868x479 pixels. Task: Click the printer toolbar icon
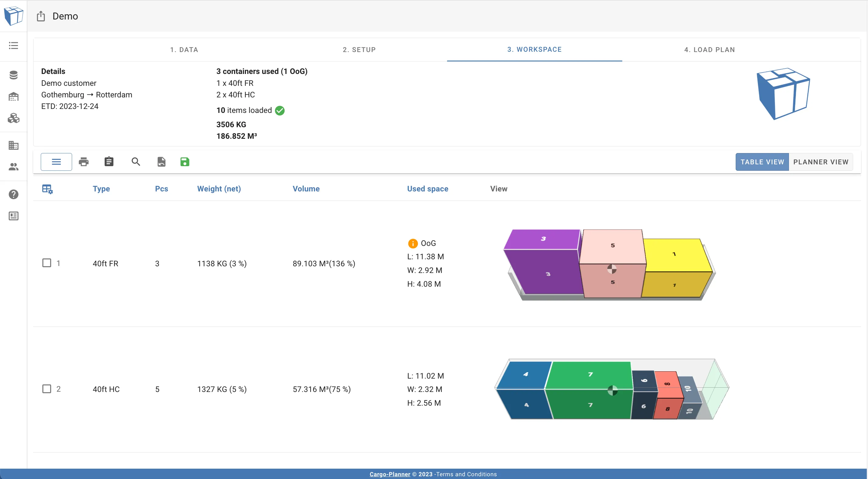point(84,162)
